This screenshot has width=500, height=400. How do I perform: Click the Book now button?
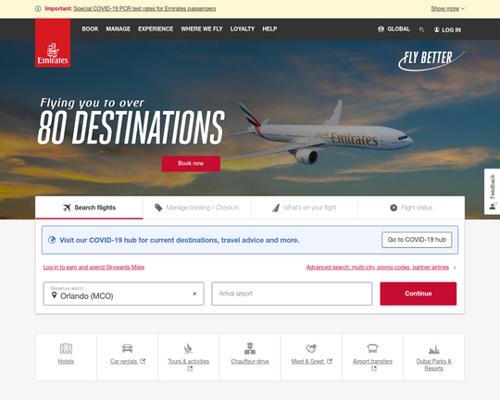point(191,163)
